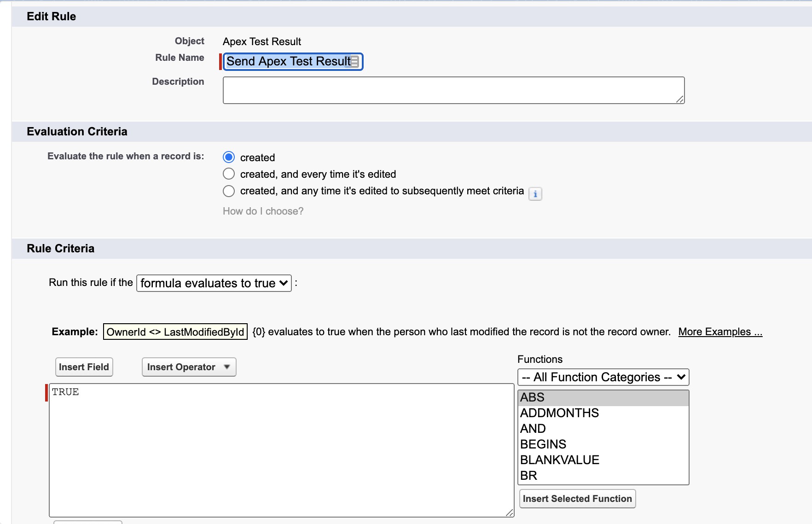
Task: Click the formula editor resize handle
Action: point(509,512)
